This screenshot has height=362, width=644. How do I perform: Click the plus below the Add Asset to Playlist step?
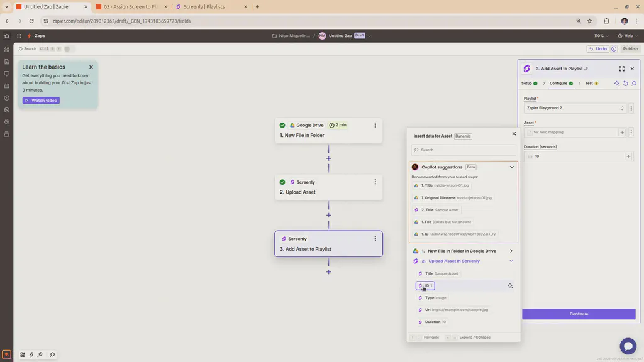[x=328, y=271]
